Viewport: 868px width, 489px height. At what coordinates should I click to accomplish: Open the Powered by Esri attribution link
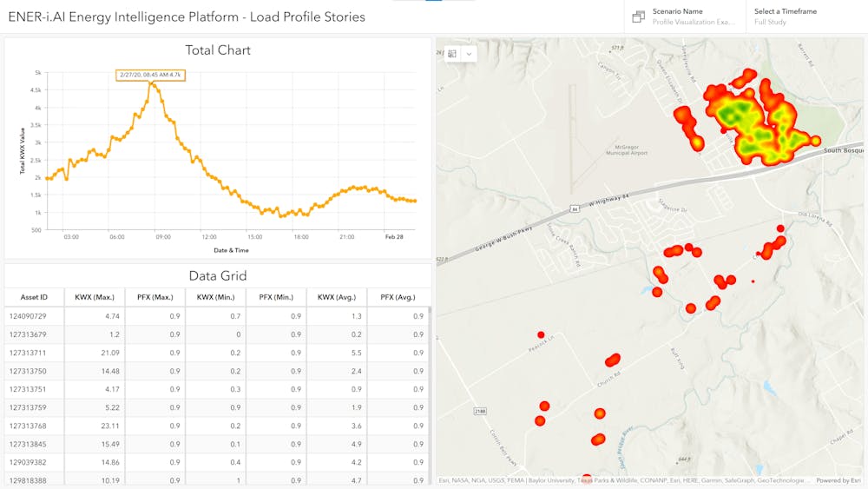[x=838, y=480]
